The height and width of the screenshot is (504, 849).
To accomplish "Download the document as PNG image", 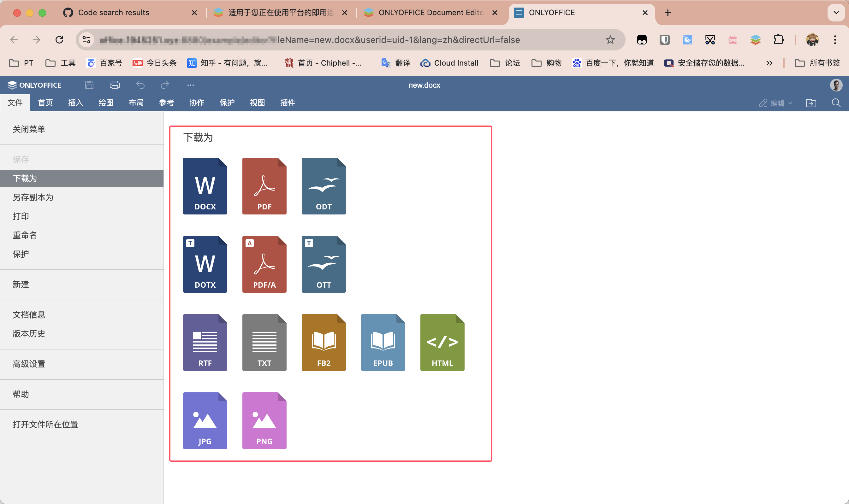I will coord(264,420).
